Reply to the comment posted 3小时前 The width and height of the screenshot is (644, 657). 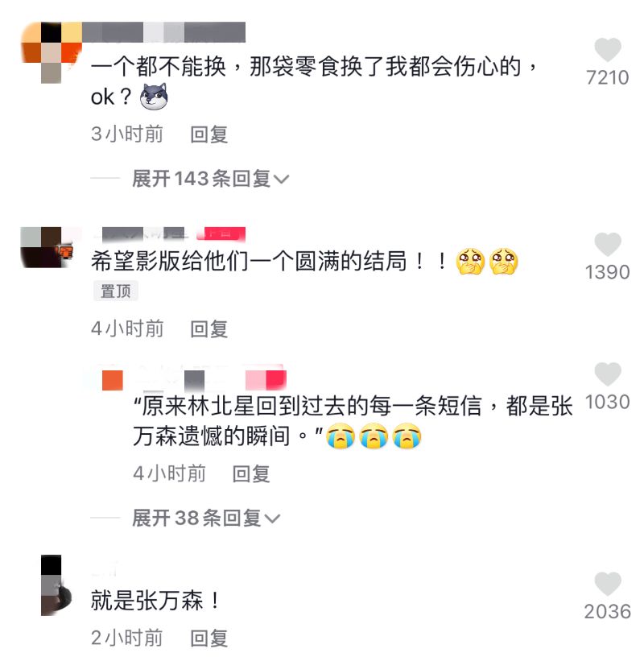pyautogui.click(x=208, y=134)
